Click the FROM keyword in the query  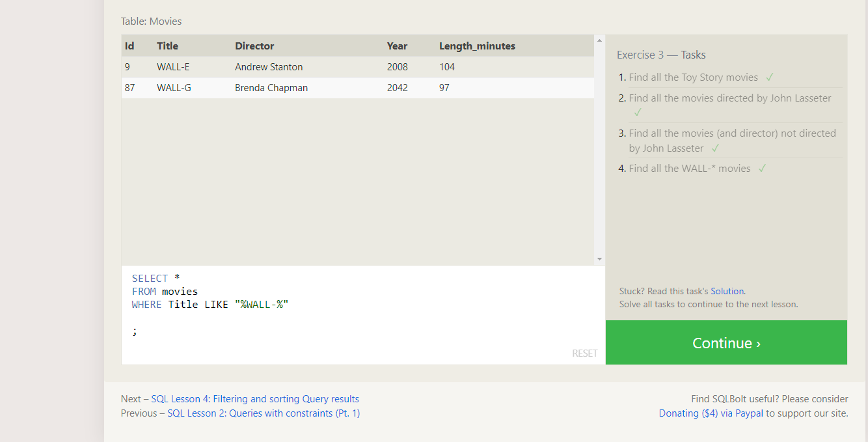coord(144,292)
